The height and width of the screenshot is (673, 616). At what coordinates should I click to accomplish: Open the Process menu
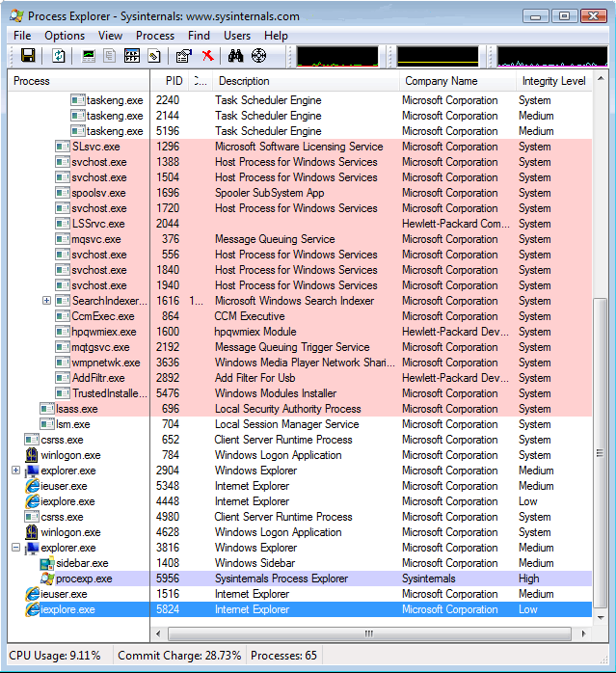tap(155, 36)
